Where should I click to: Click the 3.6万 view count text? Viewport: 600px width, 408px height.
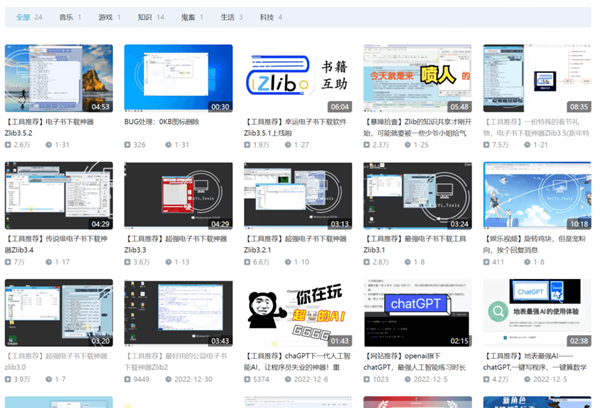[x=142, y=262]
